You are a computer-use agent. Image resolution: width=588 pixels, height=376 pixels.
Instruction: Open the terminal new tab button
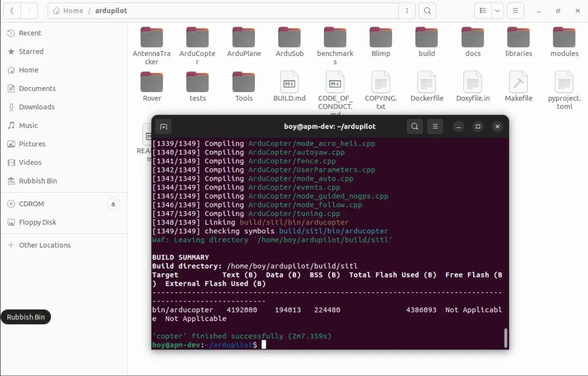pos(163,127)
